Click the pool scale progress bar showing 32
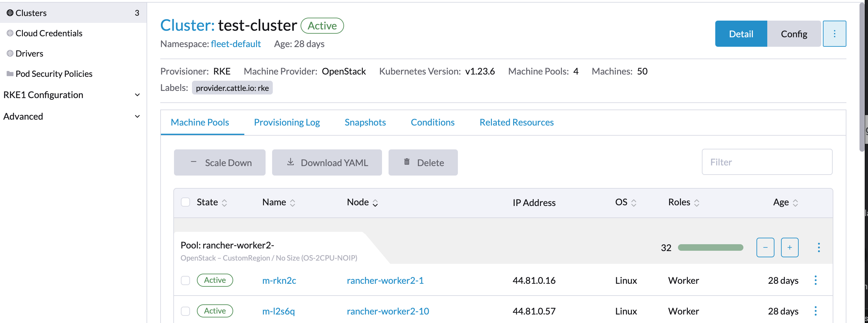This screenshot has width=868, height=323. tap(711, 247)
